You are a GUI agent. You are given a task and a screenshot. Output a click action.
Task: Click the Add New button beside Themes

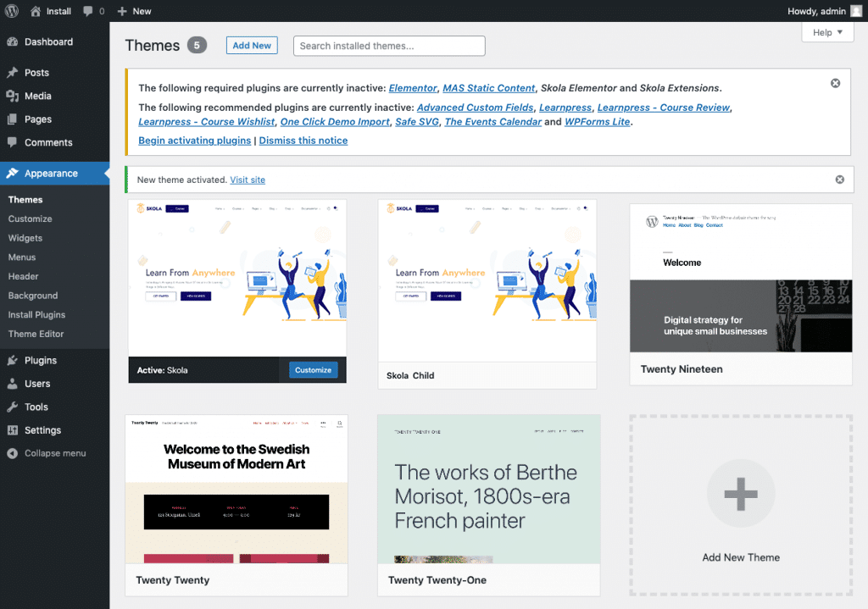pyautogui.click(x=252, y=46)
